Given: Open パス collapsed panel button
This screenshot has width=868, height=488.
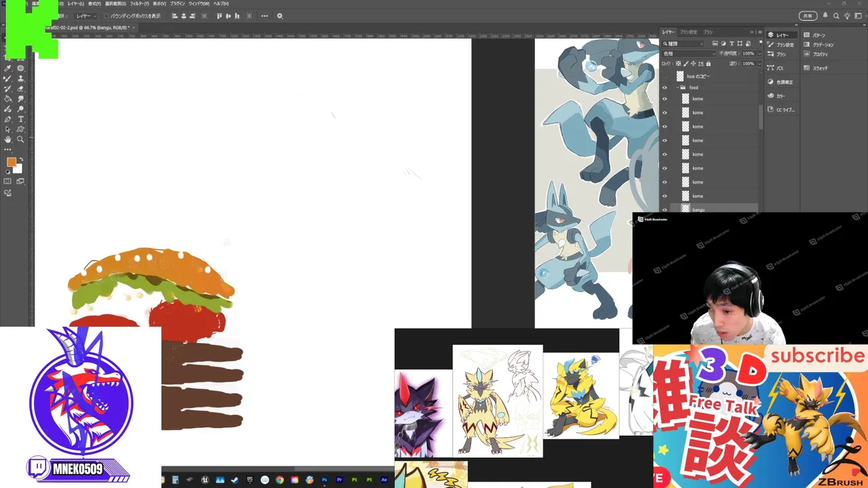Looking at the screenshot, I should point(776,68).
